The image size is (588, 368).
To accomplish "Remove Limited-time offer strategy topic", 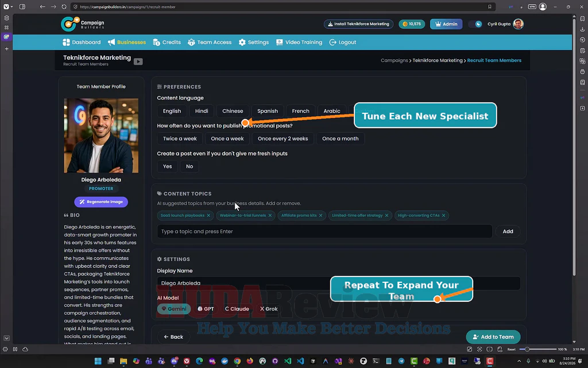I will pyautogui.click(x=386, y=216).
